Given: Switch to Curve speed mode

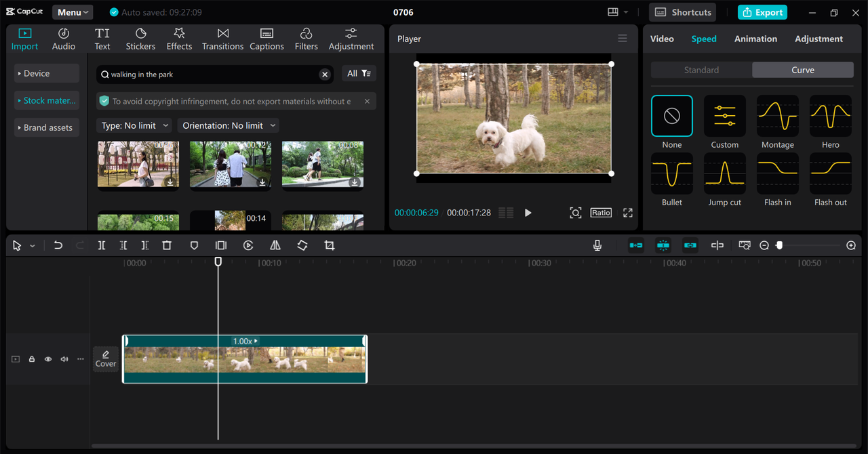Looking at the screenshot, I should (803, 70).
